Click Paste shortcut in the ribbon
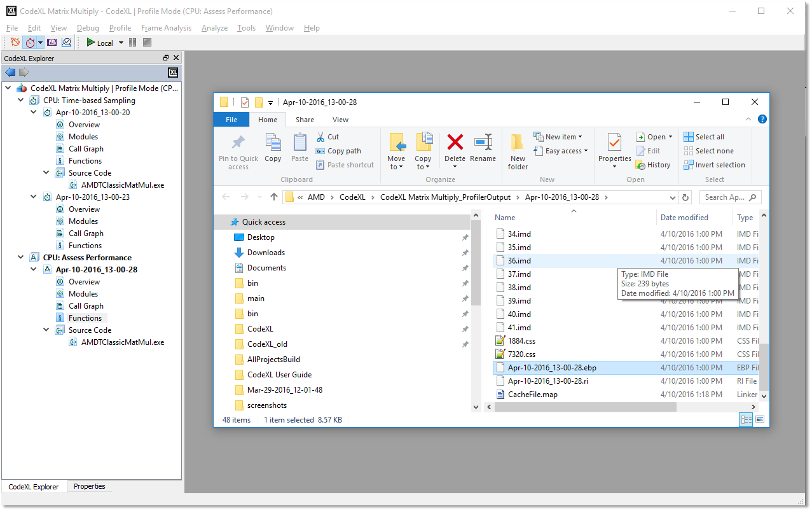The height and width of the screenshot is (511, 812). tap(344, 165)
